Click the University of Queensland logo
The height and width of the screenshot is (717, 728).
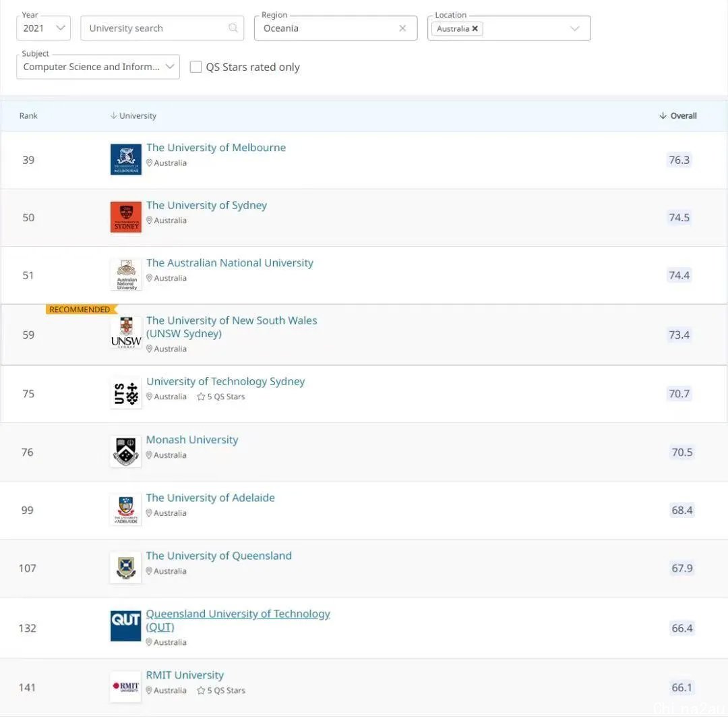point(125,567)
